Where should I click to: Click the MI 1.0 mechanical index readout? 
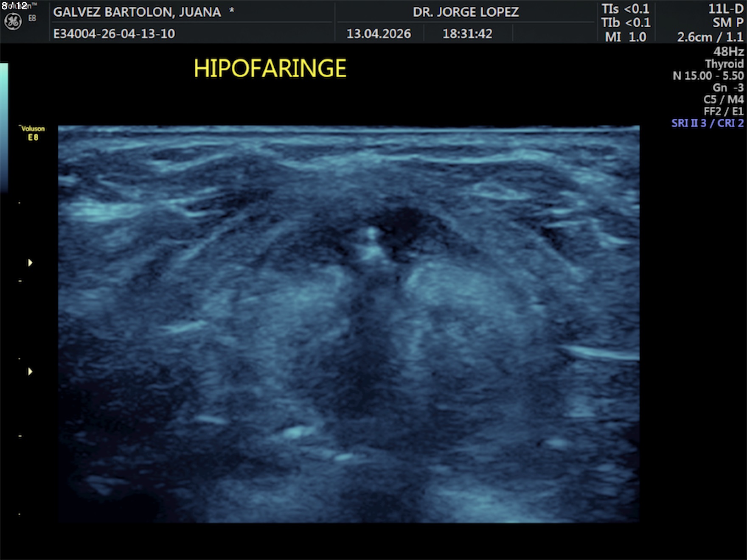(625, 37)
